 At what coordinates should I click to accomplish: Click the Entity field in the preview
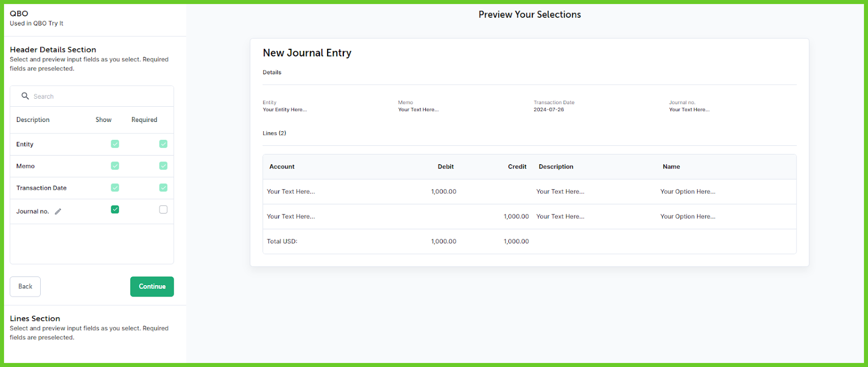pyautogui.click(x=285, y=110)
